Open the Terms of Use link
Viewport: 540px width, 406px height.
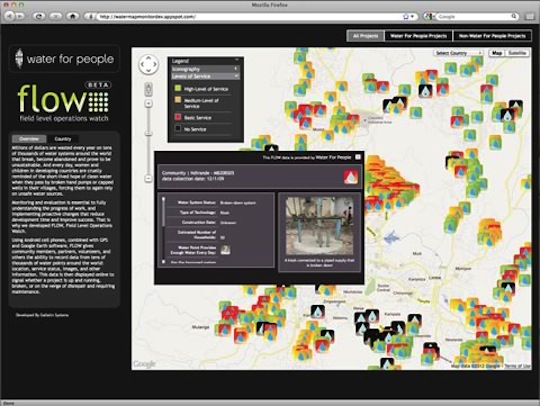point(518,366)
